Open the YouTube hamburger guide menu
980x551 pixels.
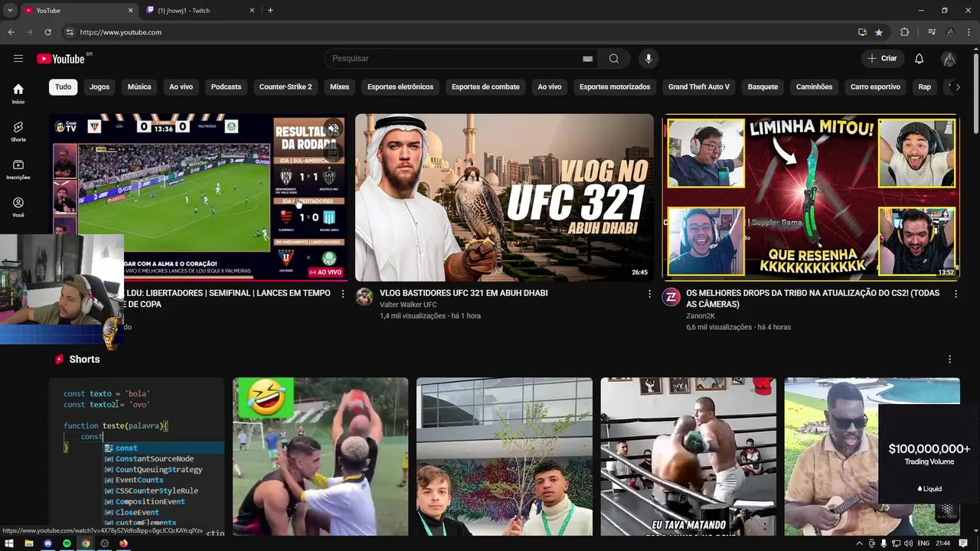coord(18,59)
